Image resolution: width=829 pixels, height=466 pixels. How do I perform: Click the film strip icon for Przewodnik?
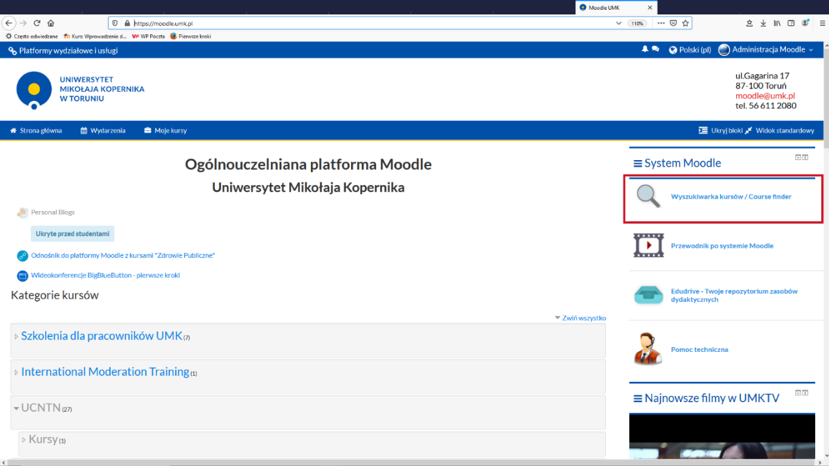pyautogui.click(x=648, y=245)
